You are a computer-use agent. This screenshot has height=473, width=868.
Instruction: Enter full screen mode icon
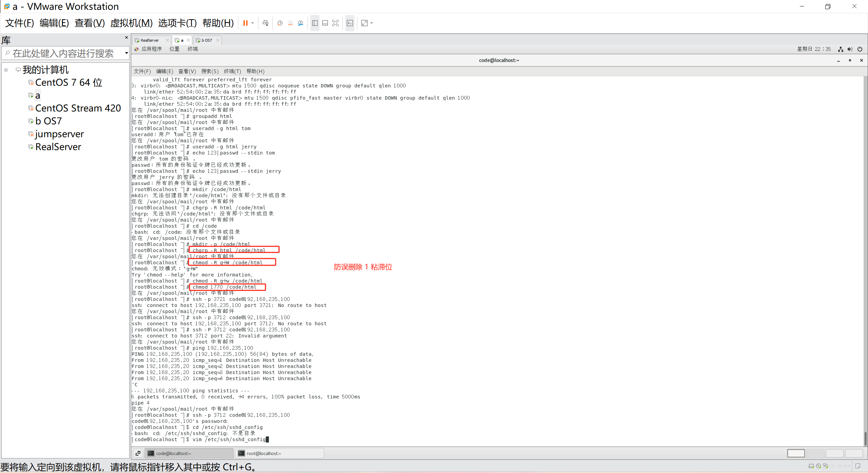click(x=335, y=23)
